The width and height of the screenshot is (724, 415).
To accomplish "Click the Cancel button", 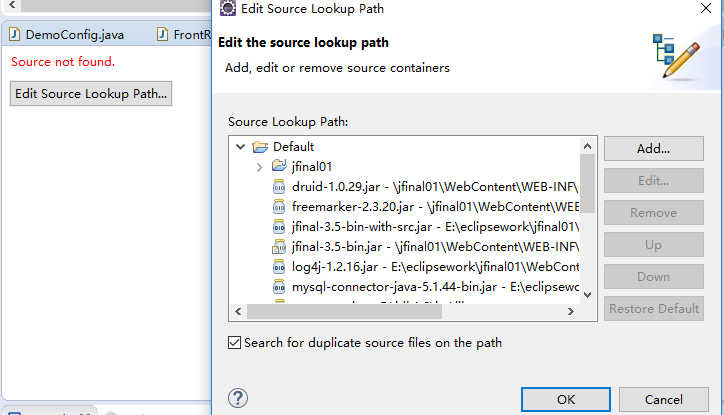I will coord(664,399).
